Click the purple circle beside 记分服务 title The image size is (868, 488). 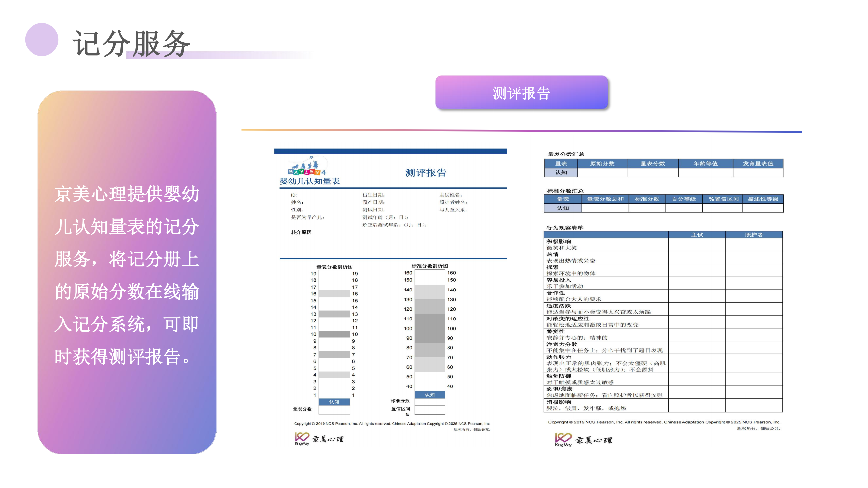pyautogui.click(x=42, y=40)
